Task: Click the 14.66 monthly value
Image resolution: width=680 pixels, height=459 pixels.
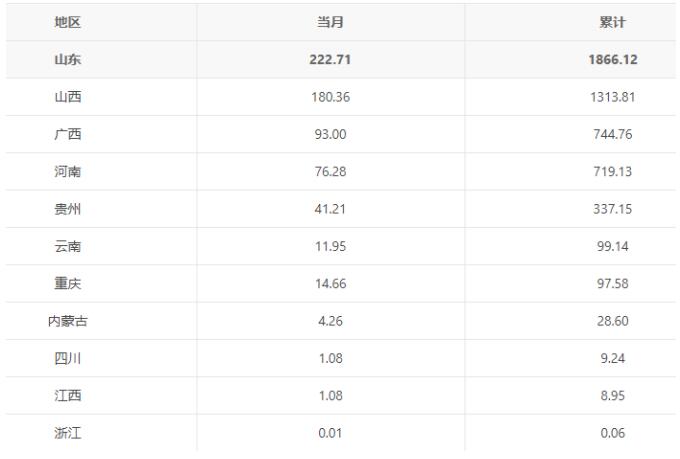Action: (x=330, y=283)
